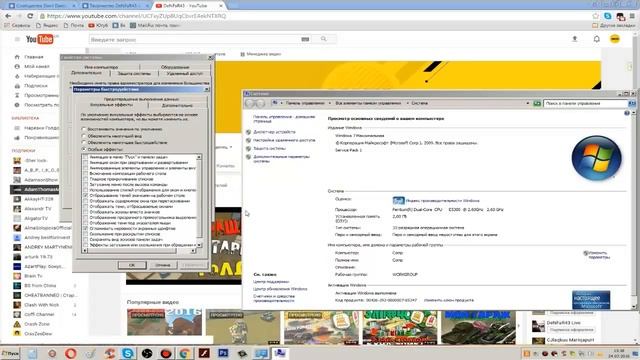Select the Обеспечить наилучший вид radio button

(84, 136)
